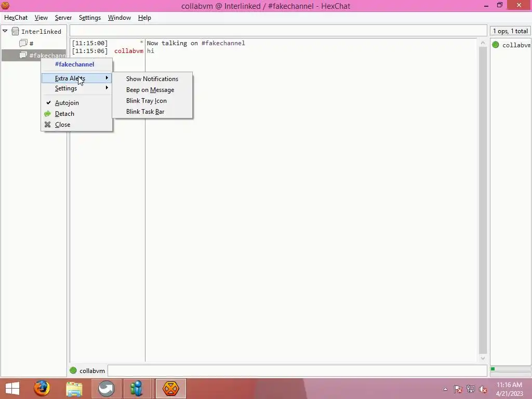Open the View menu
The height and width of the screenshot is (399, 532).
point(41,18)
